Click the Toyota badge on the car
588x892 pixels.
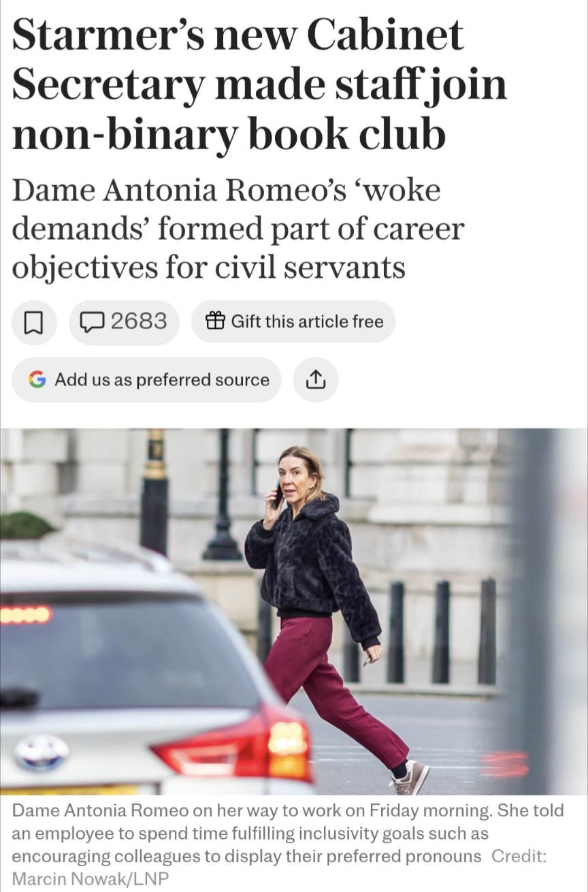[x=42, y=752]
